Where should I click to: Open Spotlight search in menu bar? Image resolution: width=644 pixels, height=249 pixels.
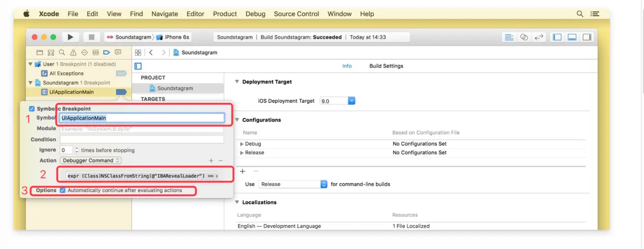580,14
